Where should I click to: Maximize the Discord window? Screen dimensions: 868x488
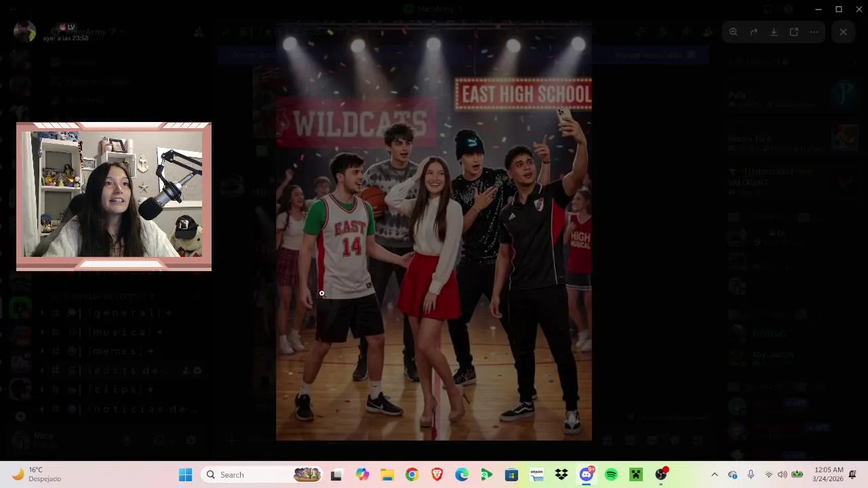(x=838, y=9)
